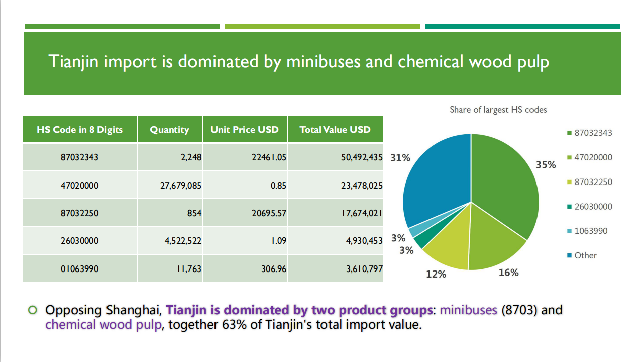Click total value cell 23,478,025
Image resolution: width=644 pixels, height=362 pixels.
pos(335,185)
